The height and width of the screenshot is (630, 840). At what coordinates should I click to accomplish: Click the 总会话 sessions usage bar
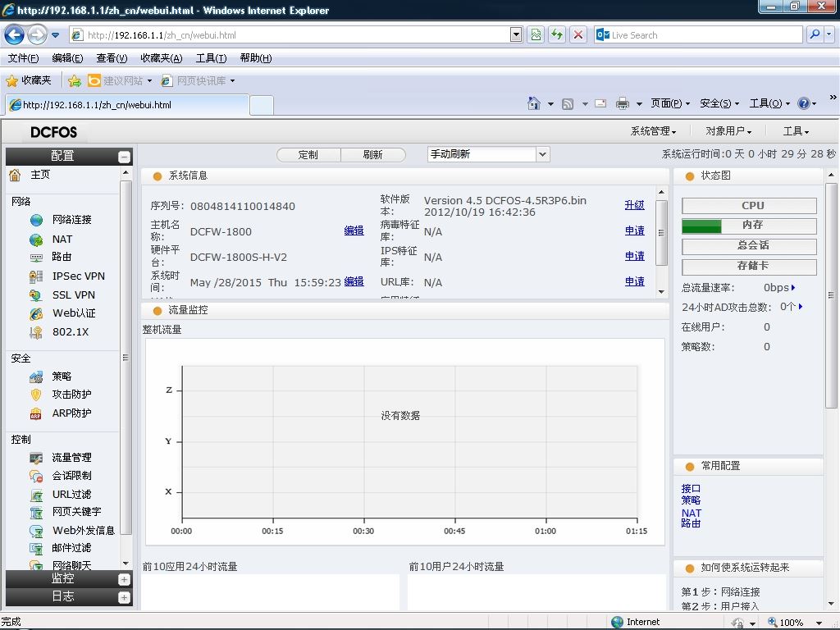(749, 246)
